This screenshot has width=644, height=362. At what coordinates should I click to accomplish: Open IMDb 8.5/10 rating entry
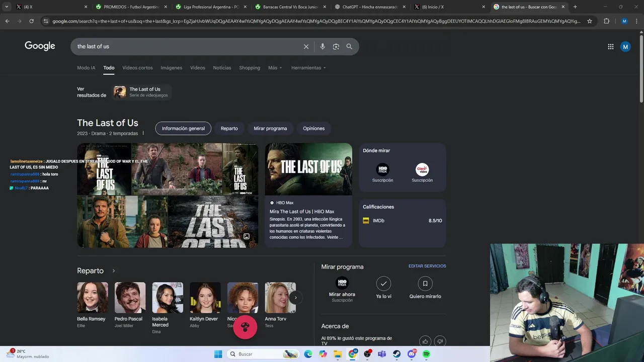pos(403,221)
